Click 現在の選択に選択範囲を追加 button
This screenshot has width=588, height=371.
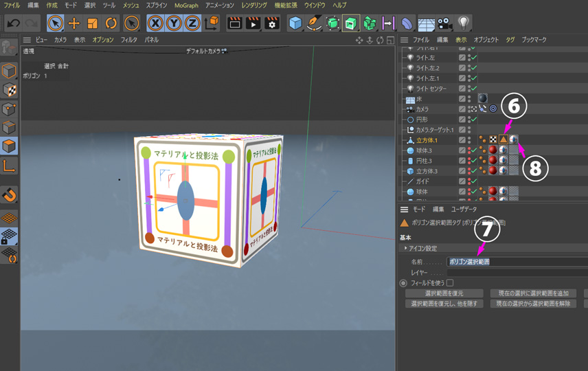pyautogui.click(x=533, y=293)
